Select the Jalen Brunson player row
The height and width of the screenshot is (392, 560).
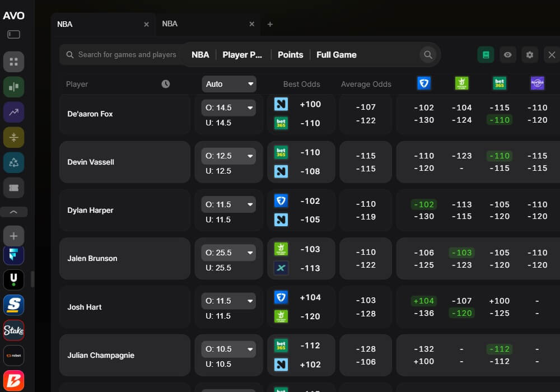tap(125, 259)
